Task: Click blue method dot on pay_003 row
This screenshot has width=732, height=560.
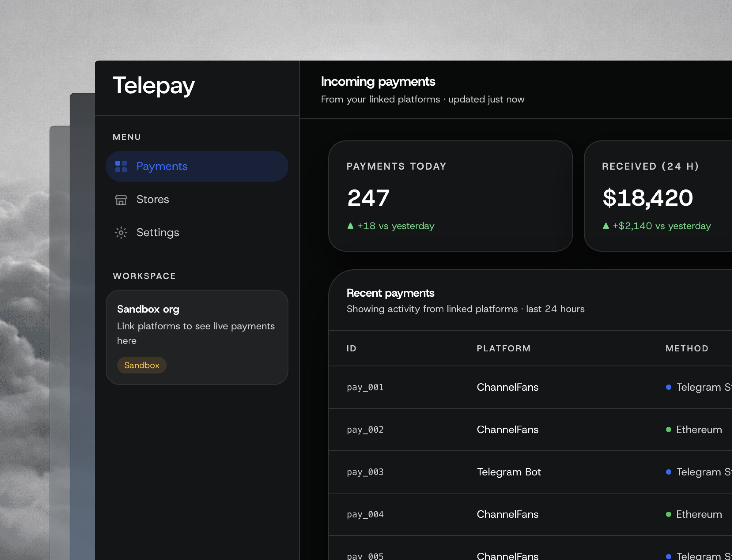Action: coord(668,472)
